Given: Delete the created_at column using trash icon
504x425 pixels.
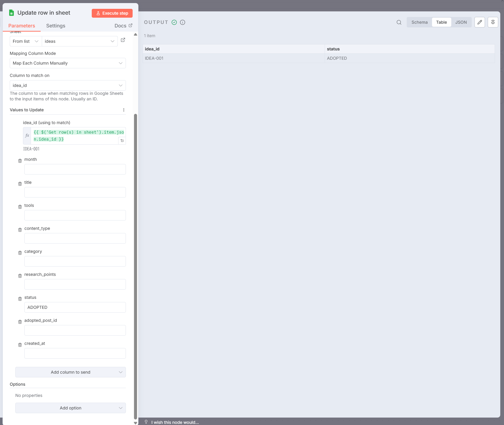Looking at the screenshot, I should (20, 345).
